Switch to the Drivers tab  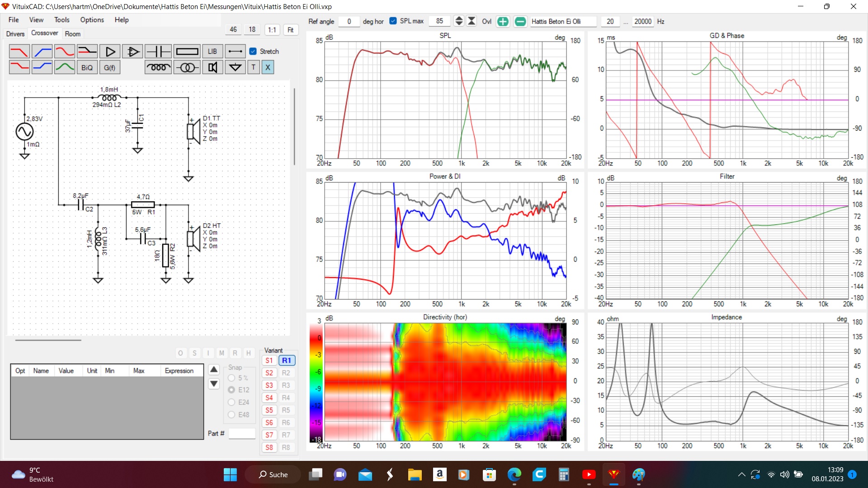[15, 34]
